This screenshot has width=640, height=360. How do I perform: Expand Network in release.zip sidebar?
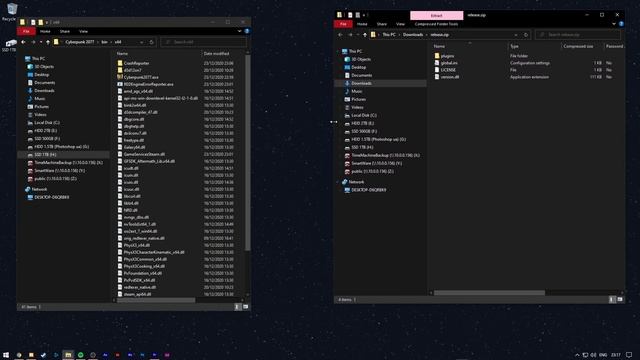pos(338,182)
